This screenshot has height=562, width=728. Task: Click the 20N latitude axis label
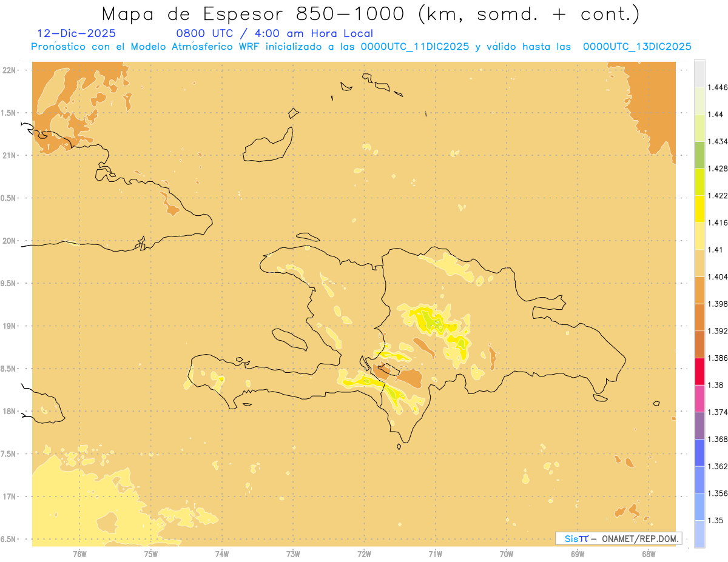pos(10,241)
